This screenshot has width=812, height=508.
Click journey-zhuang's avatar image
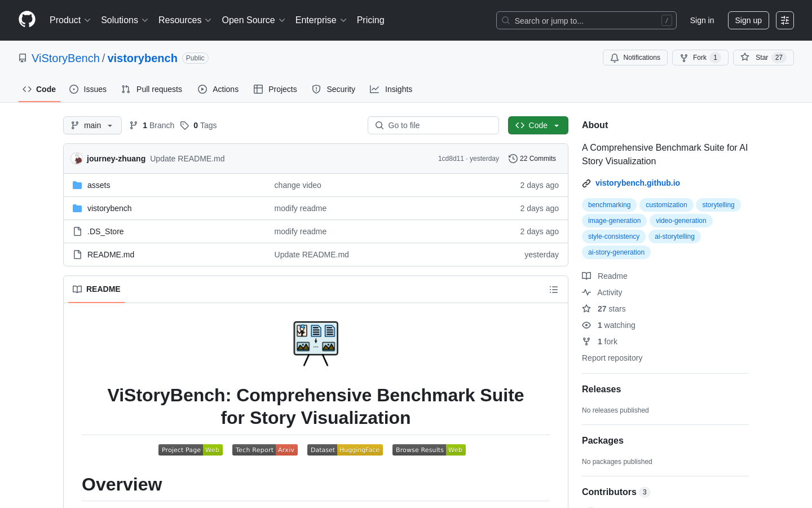77,159
